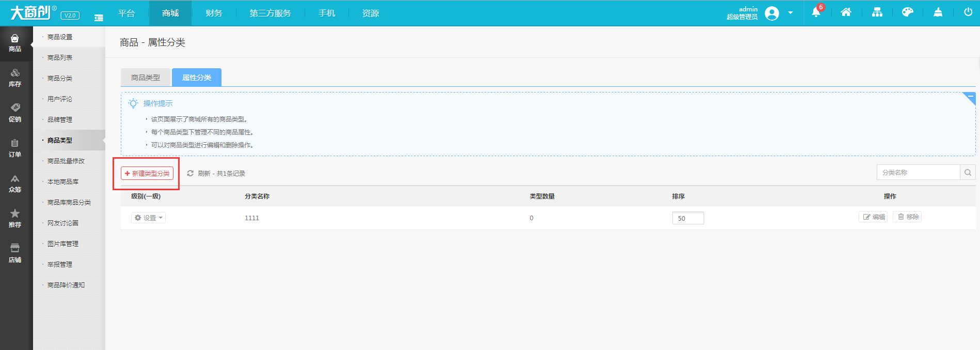Viewport: 980px width, 350px height.
Task: Open the 财务 top menu
Action: coord(214,13)
